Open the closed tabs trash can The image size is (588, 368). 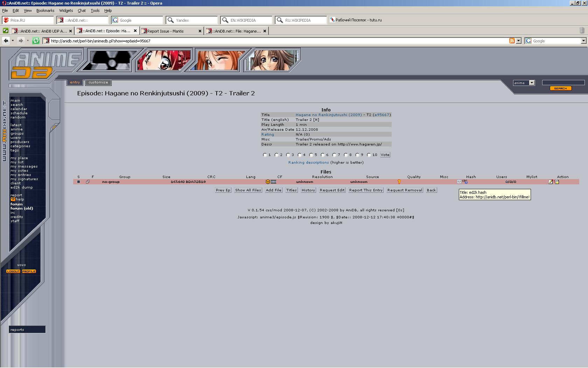click(582, 31)
